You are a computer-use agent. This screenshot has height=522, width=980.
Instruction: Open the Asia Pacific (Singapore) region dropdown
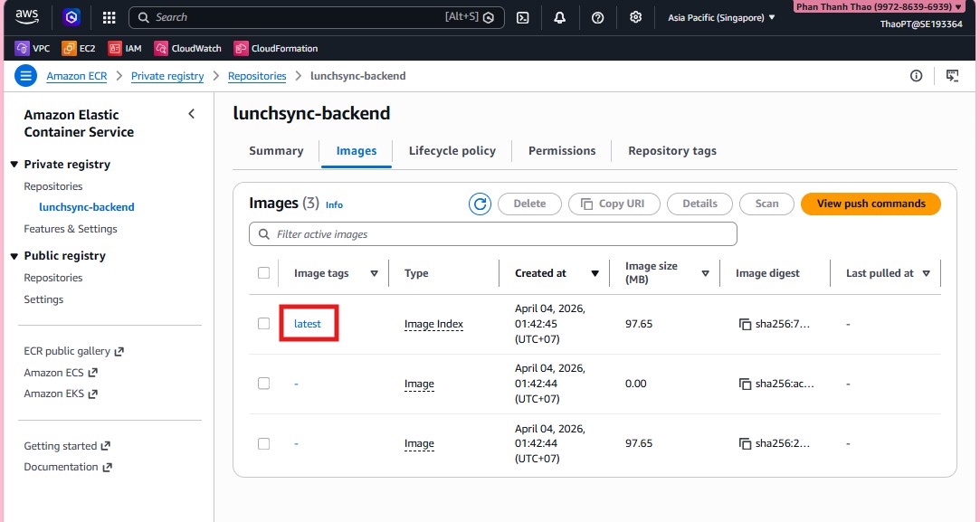(x=721, y=17)
